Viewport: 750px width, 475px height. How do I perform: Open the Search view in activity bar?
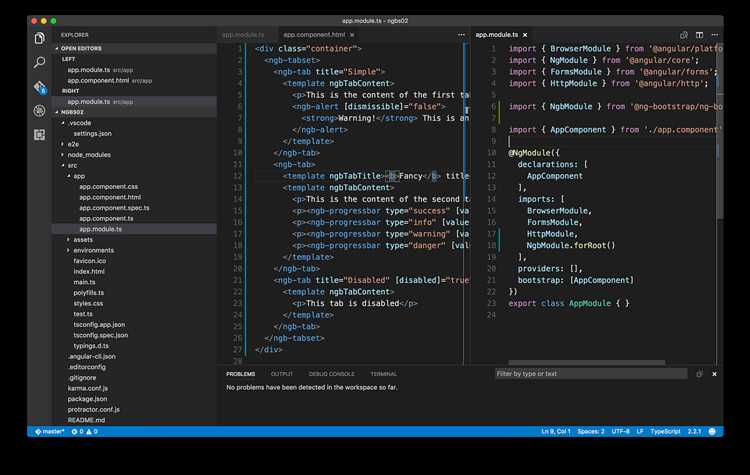pos(40,62)
